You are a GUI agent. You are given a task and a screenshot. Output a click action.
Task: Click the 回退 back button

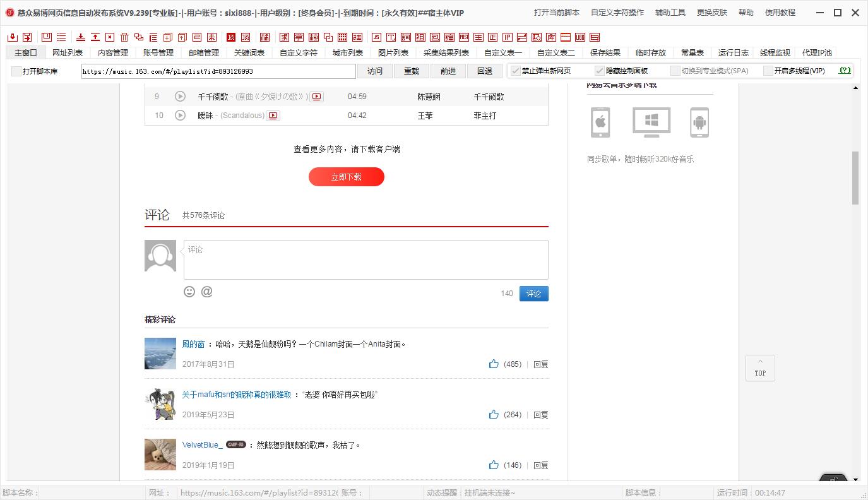(x=485, y=71)
